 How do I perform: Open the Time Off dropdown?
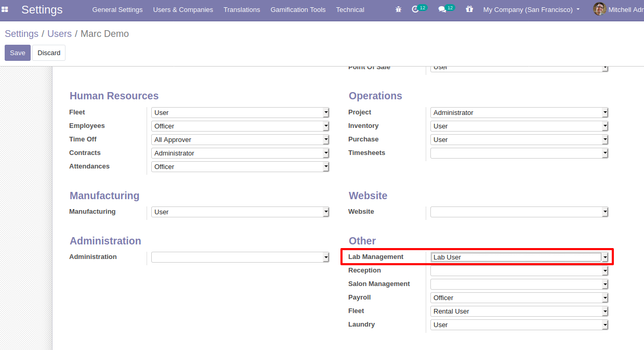[240, 140]
